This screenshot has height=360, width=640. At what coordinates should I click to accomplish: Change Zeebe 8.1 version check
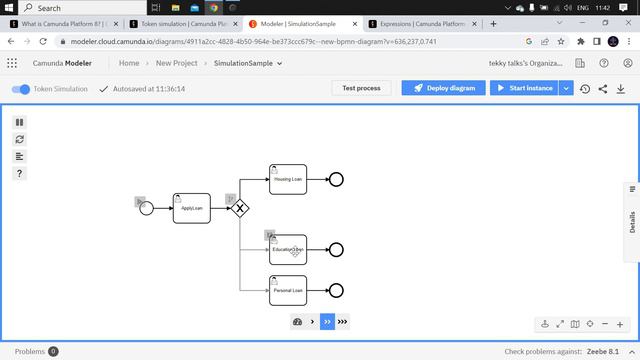(602, 351)
